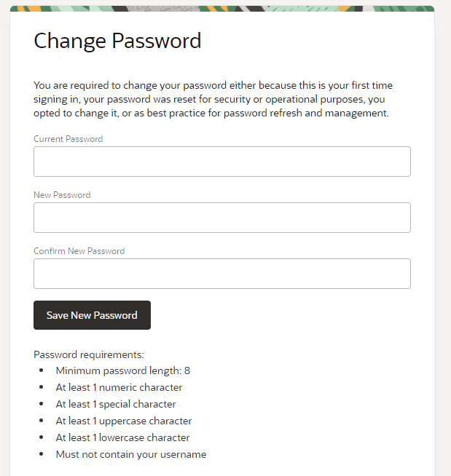The image size is (451, 476).
Task: Select the 'At least 1 special character' requirement
Action: tap(116, 405)
